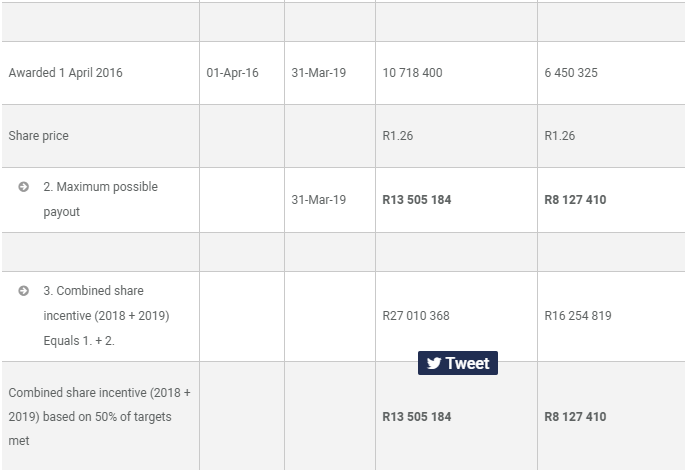This screenshot has height=470, width=685.
Task: Click 31-Mar-19 date in Maximum payout row
Action: 319,200
